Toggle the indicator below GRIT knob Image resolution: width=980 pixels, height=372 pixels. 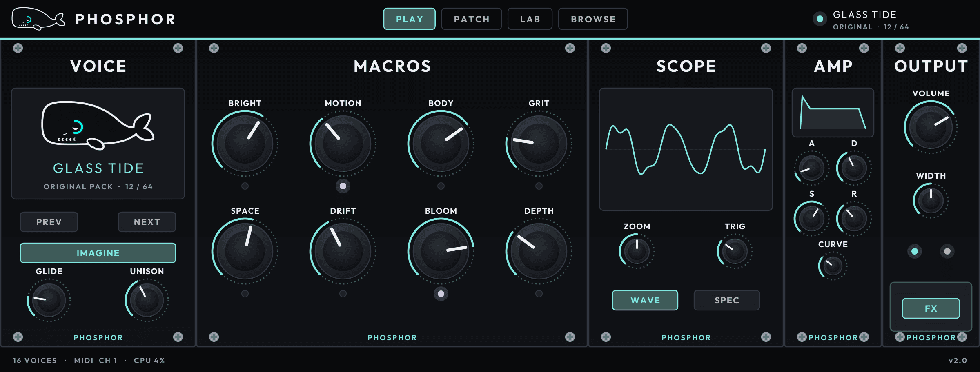[539, 186]
